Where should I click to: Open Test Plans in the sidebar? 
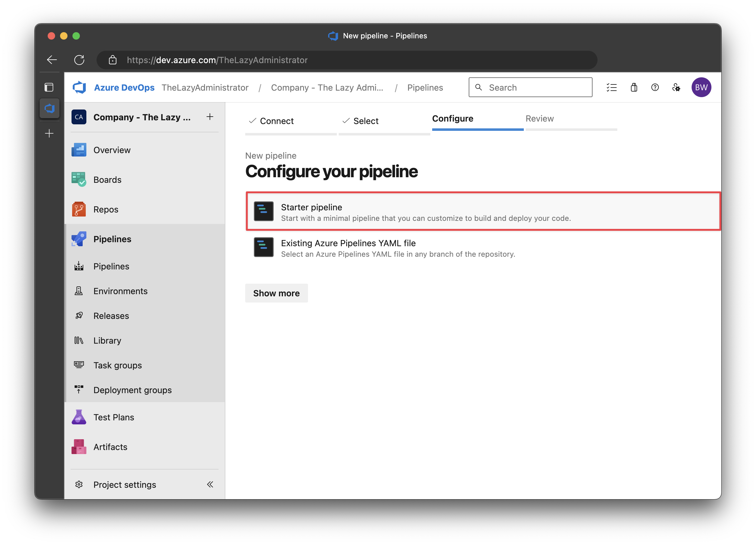tap(145, 417)
